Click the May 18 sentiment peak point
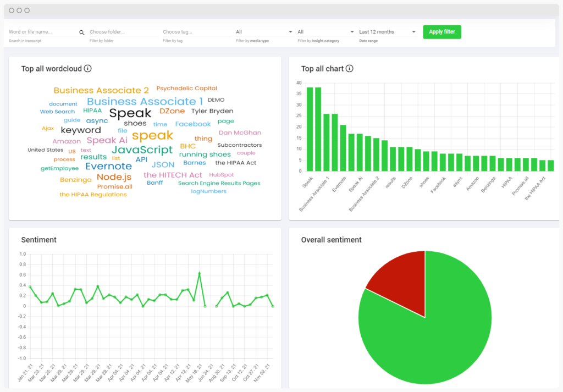The image size is (563, 392). pos(199,273)
